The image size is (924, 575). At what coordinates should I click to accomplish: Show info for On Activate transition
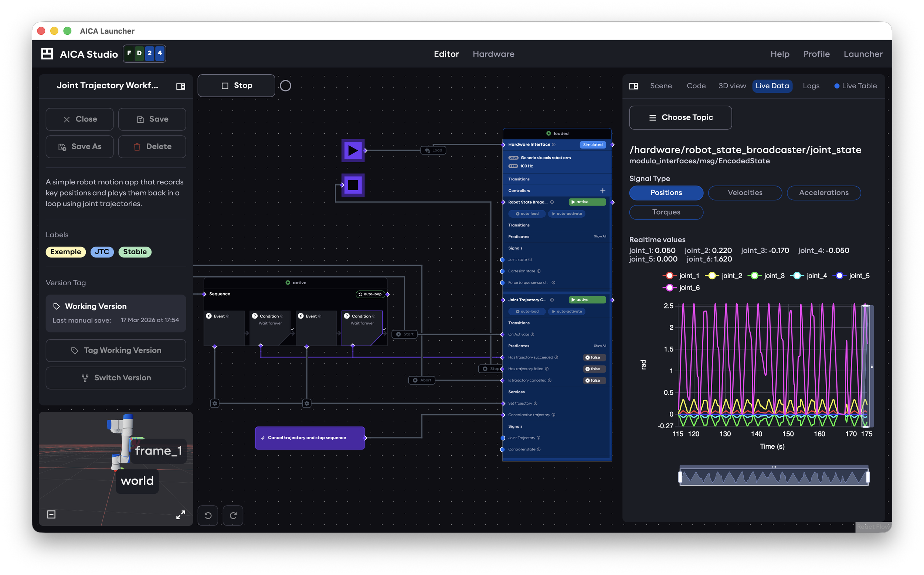pyautogui.click(x=532, y=335)
